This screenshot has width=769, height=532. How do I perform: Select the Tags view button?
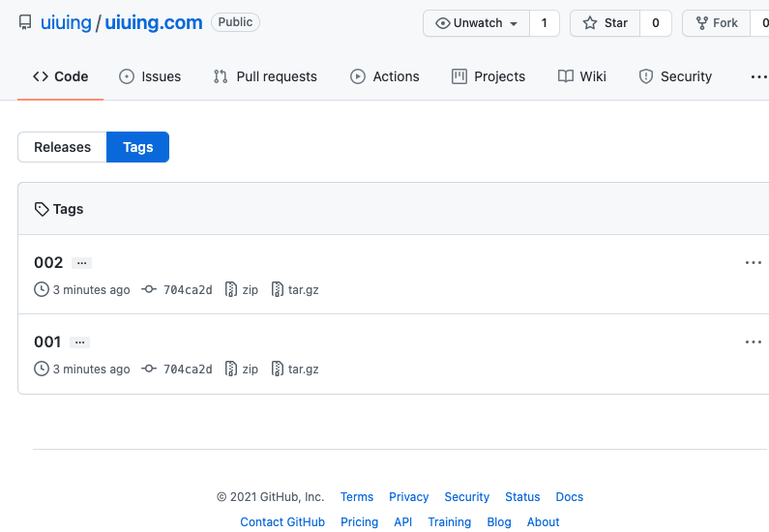pos(137,147)
